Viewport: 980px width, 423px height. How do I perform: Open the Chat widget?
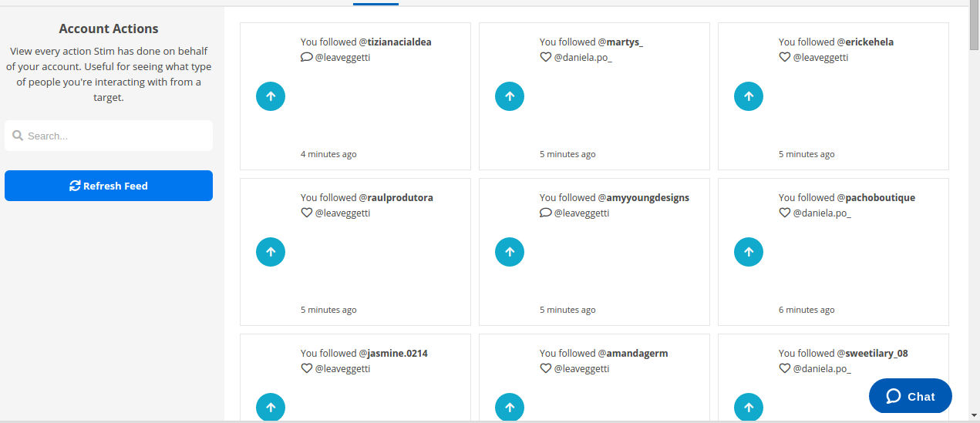911,396
